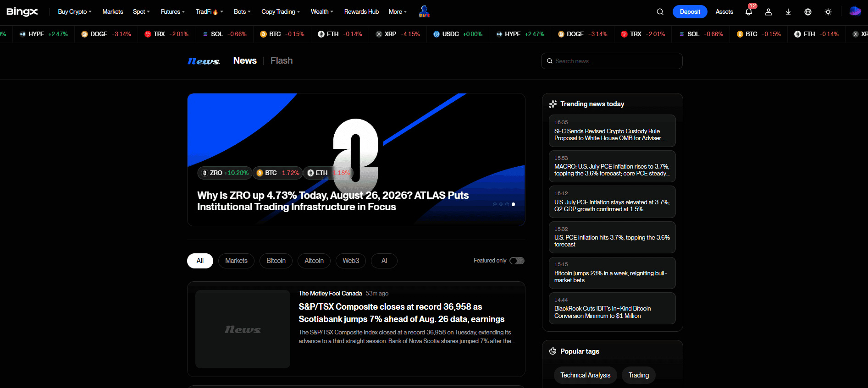This screenshot has width=868, height=388.
Task: Toggle the Featured only switch
Action: point(517,261)
